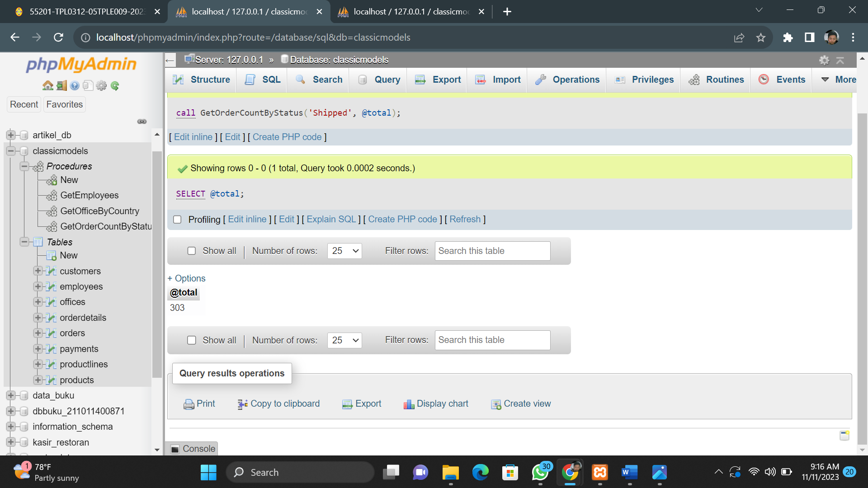Open File Explorer from taskbar
The height and width of the screenshot is (488, 868).
point(451,473)
